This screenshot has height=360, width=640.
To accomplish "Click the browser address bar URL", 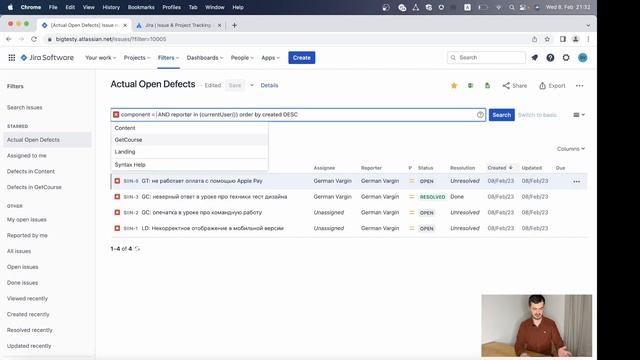I will tap(111, 39).
